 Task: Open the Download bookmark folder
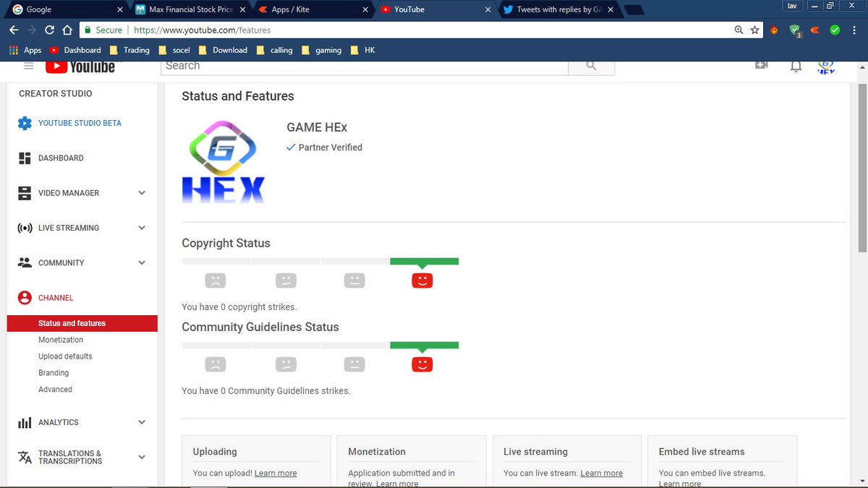[223, 50]
